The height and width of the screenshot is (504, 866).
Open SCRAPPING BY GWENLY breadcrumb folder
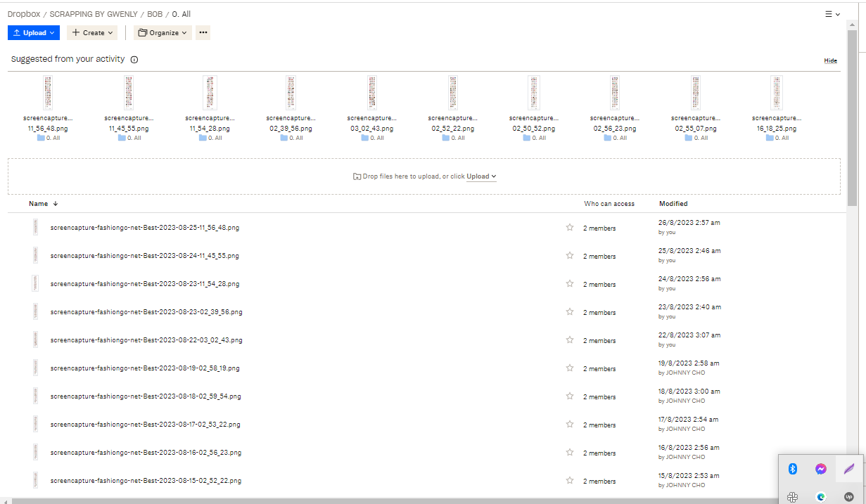[x=93, y=14]
